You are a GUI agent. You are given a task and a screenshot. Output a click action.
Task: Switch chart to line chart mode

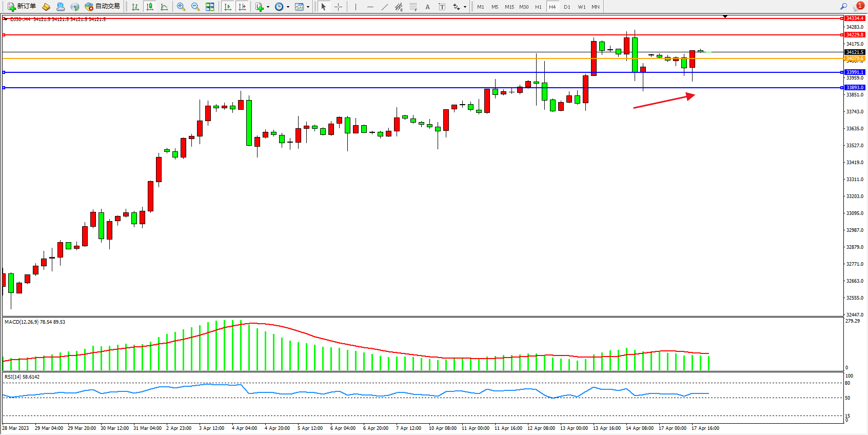(164, 7)
